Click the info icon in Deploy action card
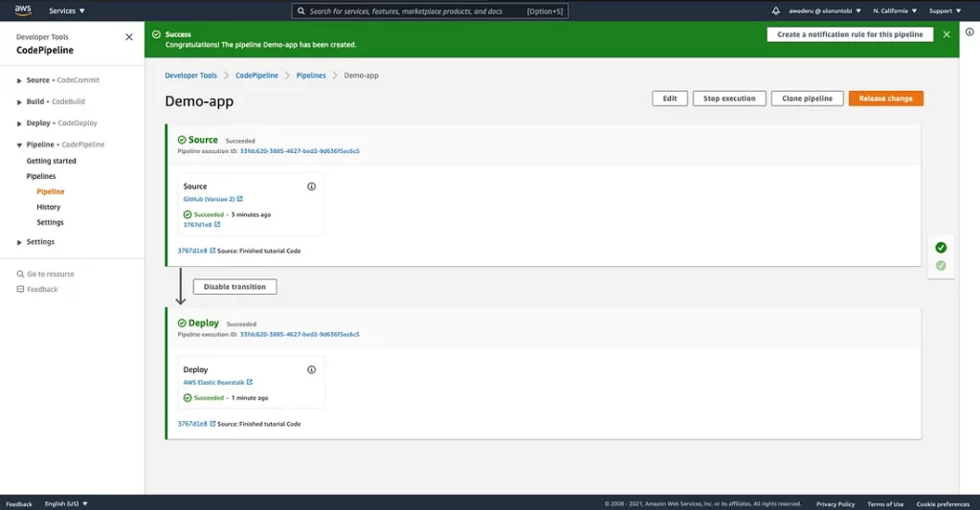The image size is (980, 510). point(311,369)
